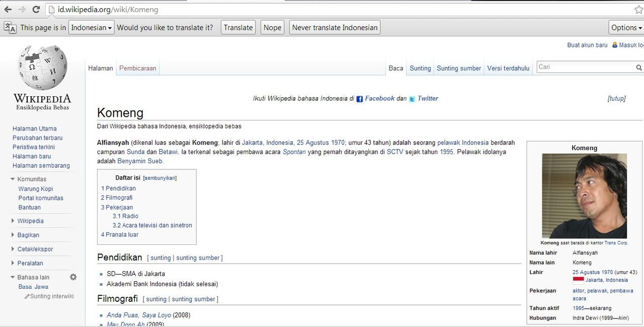Screen dimensions: 644x327
Task: Close the banner using tutup link
Action: pos(616,99)
